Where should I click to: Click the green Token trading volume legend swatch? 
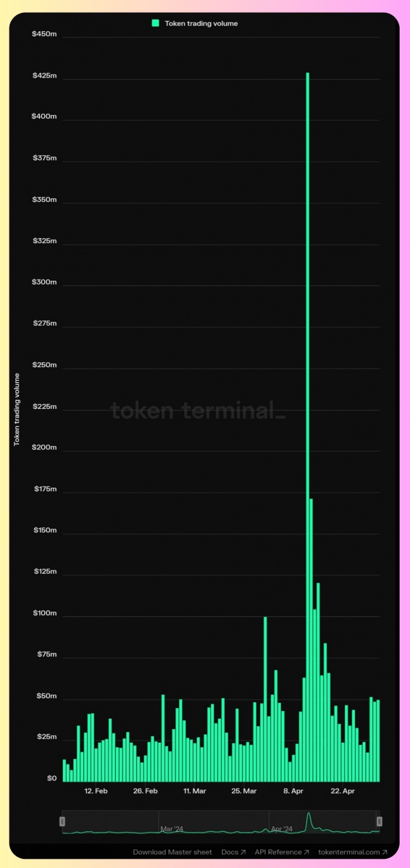[x=156, y=24]
